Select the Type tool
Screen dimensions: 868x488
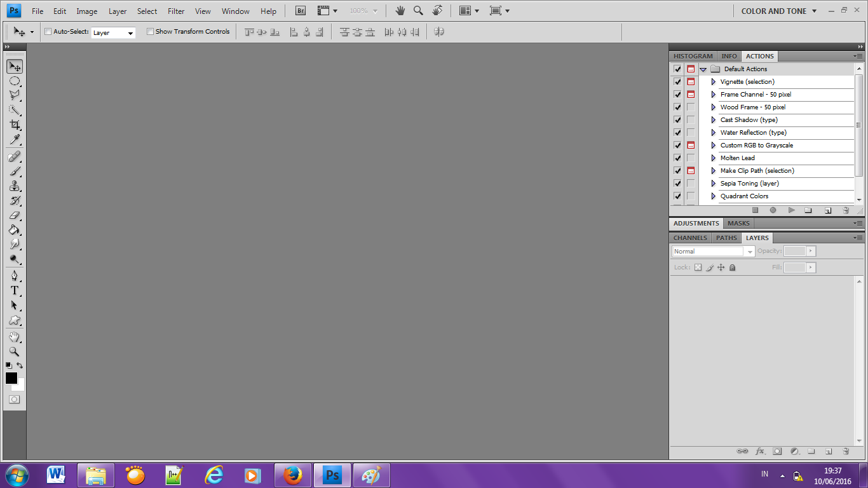15,290
